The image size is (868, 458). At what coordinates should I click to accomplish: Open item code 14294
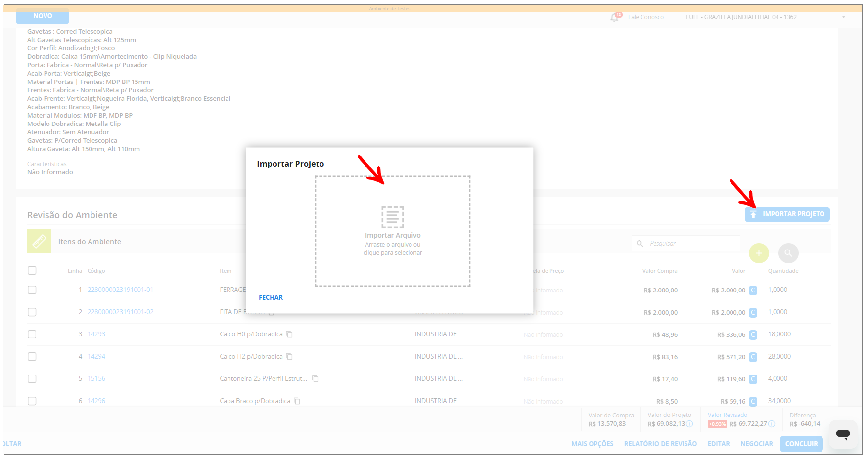click(96, 357)
